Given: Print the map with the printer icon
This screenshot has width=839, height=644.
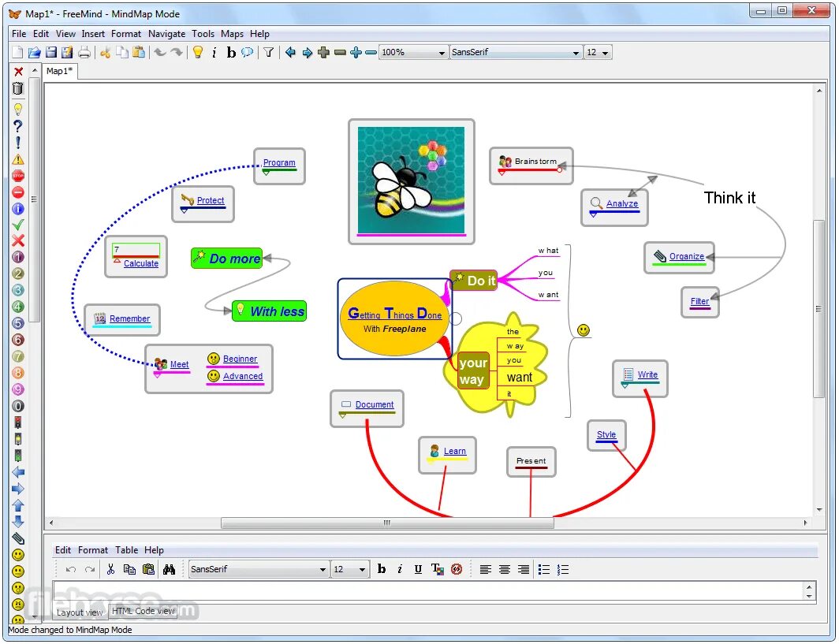Looking at the screenshot, I should pyautogui.click(x=84, y=52).
